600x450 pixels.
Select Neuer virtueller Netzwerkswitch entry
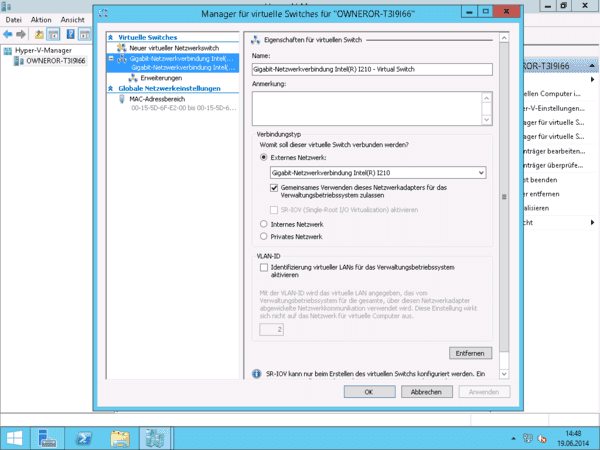[174, 48]
